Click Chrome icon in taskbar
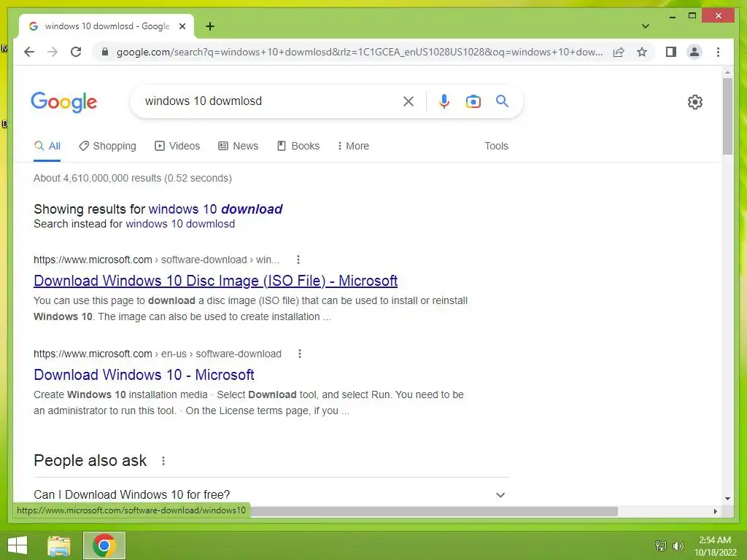 click(104, 545)
